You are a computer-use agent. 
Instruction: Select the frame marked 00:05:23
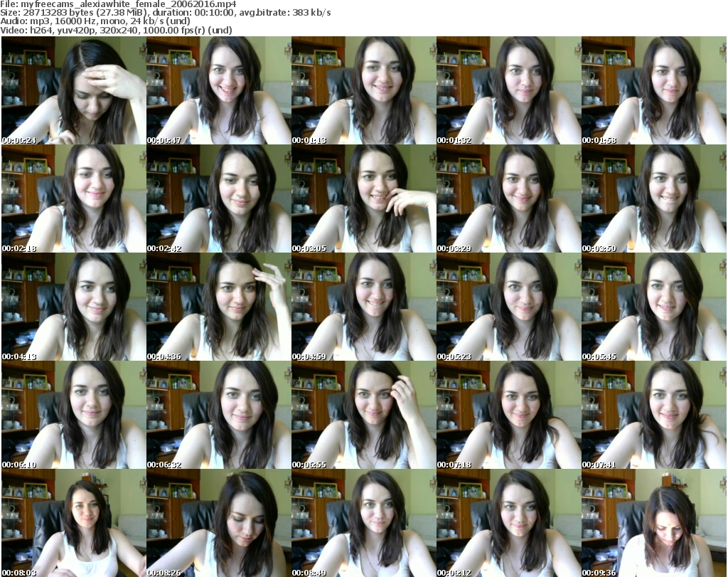pos(509,307)
